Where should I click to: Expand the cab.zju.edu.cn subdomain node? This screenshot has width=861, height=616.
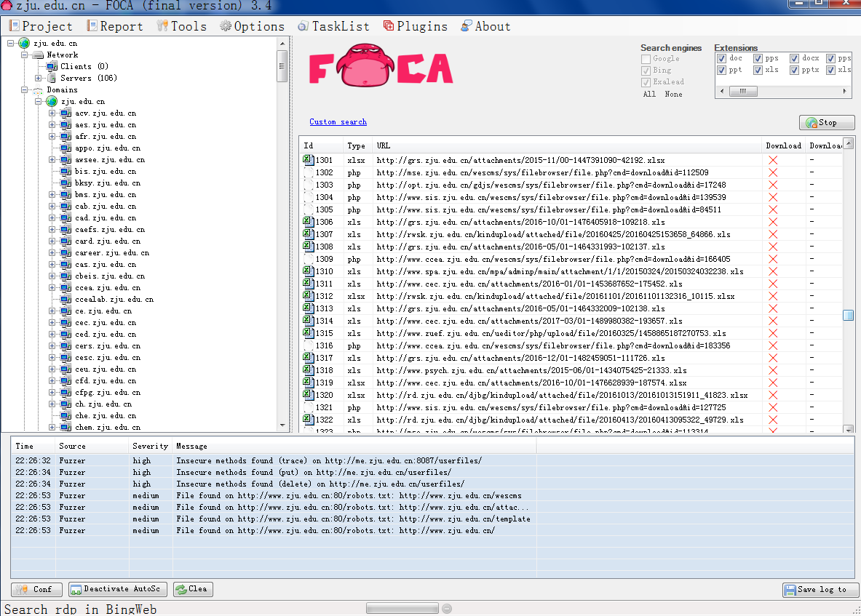click(x=52, y=207)
